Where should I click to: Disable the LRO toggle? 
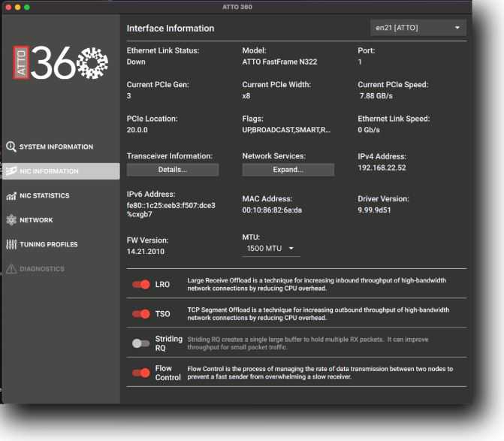pos(141,285)
